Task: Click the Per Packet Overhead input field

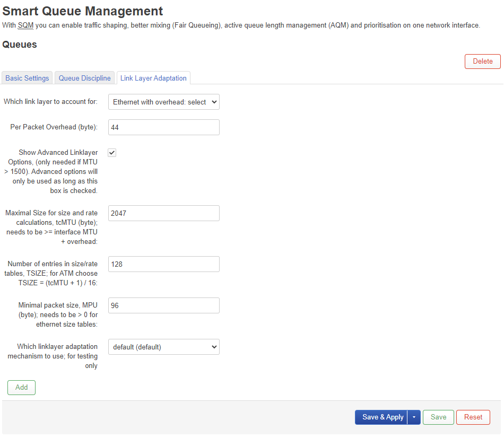Action: 163,127
